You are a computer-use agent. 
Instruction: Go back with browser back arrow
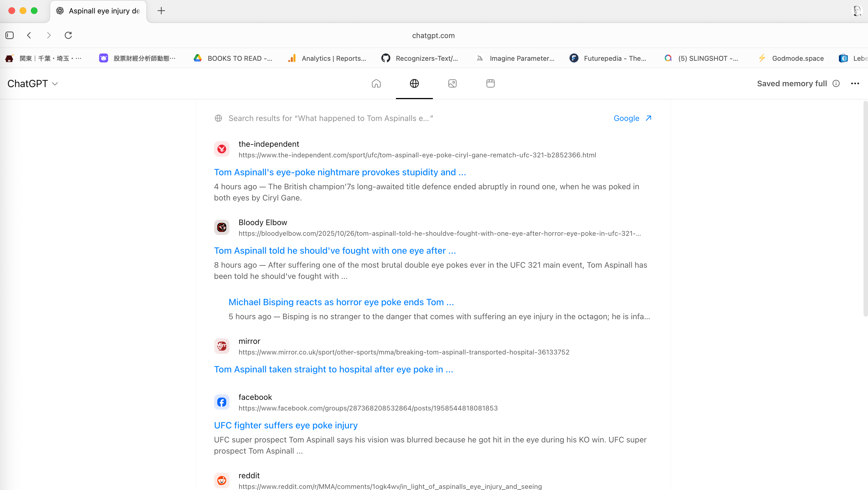click(29, 35)
